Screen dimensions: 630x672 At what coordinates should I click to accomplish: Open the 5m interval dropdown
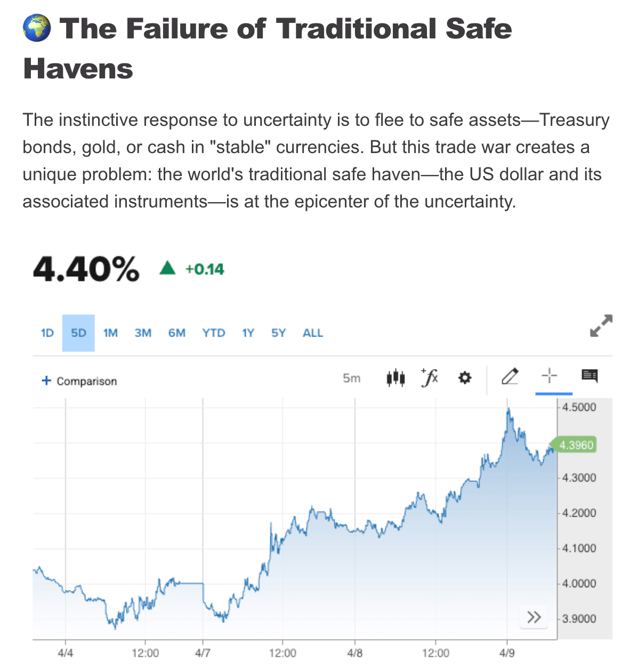(352, 378)
